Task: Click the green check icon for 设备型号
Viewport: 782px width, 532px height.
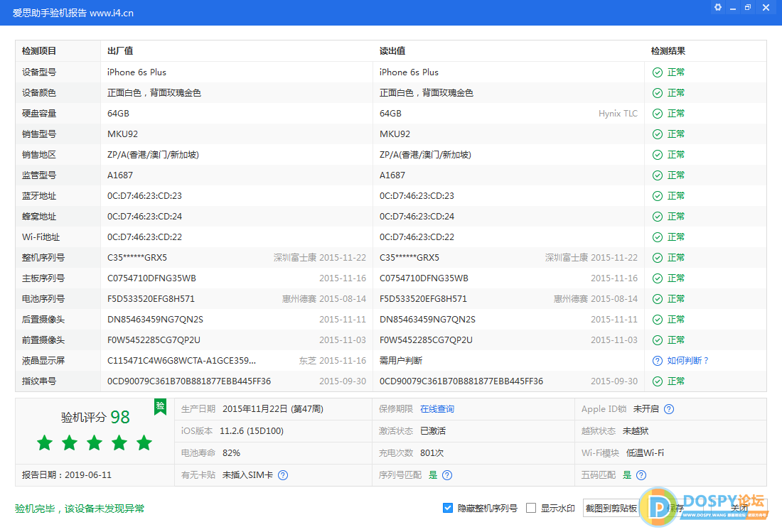Action: point(658,72)
